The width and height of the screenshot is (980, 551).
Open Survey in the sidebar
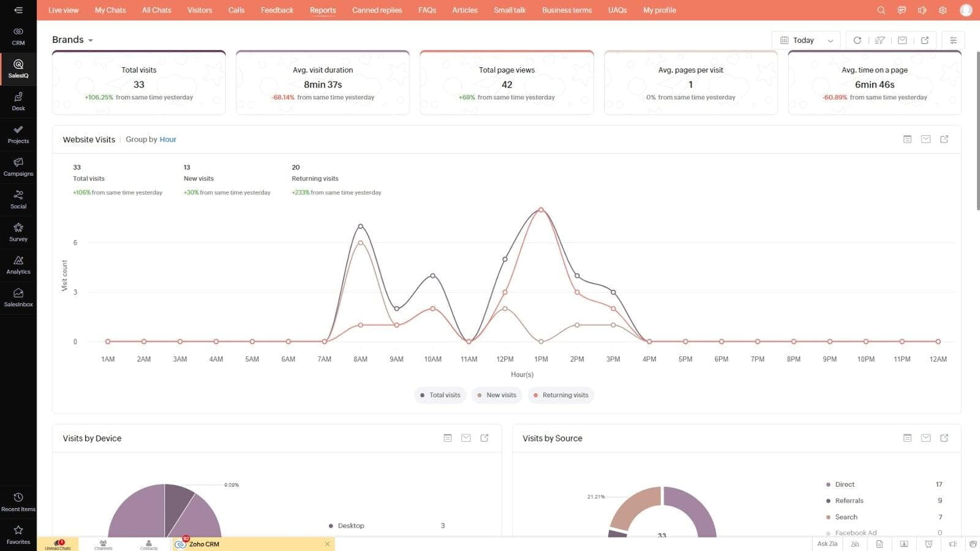click(18, 233)
